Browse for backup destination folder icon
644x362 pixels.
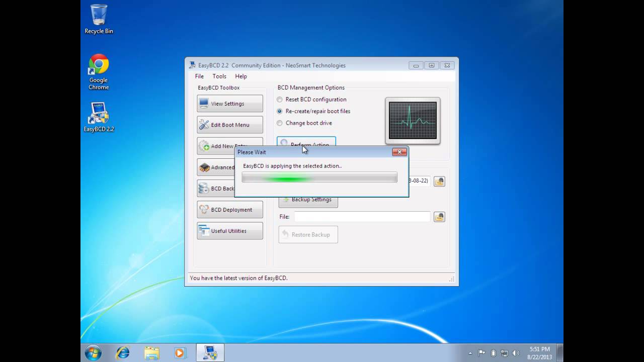click(439, 182)
